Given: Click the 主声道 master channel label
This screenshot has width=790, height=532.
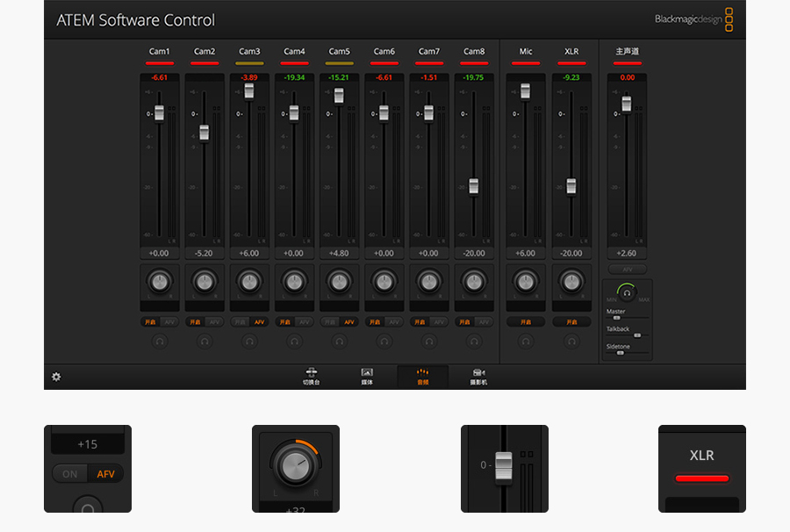Looking at the screenshot, I should tap(628, 52).
